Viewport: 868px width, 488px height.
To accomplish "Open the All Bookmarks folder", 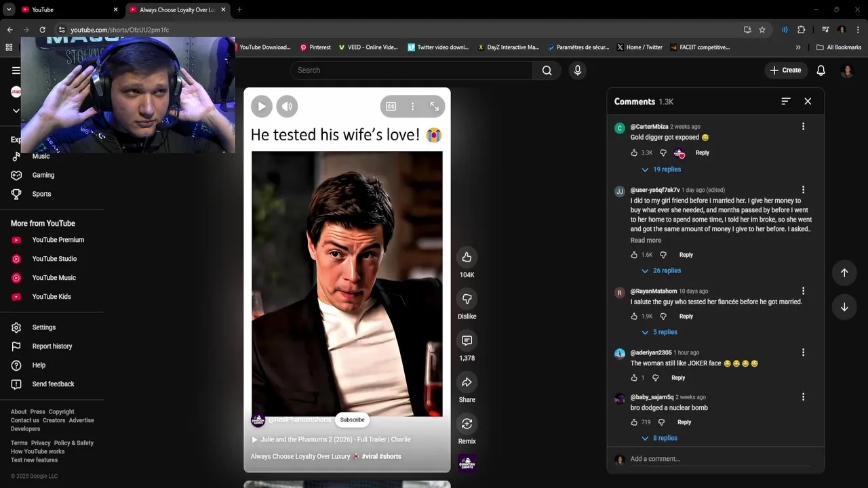I will pyautogui.click(x=839, y=47).
